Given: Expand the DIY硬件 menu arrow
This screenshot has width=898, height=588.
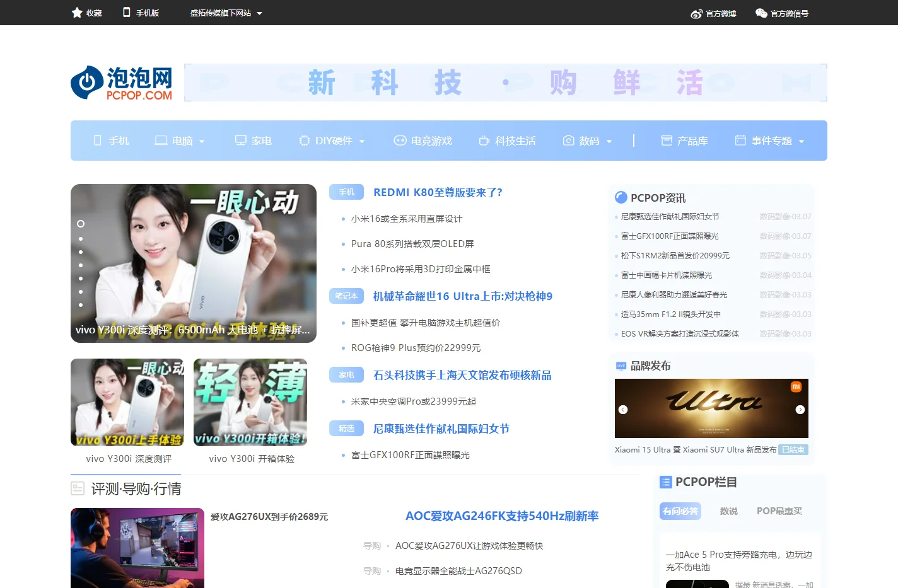Looking at the screenshot, I should pos(362,141).
